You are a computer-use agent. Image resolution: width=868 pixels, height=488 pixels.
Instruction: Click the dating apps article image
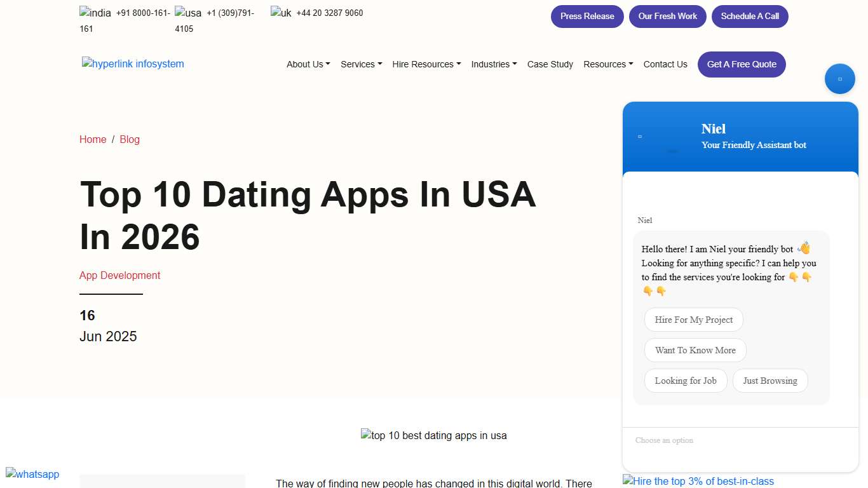click(434, 435)
